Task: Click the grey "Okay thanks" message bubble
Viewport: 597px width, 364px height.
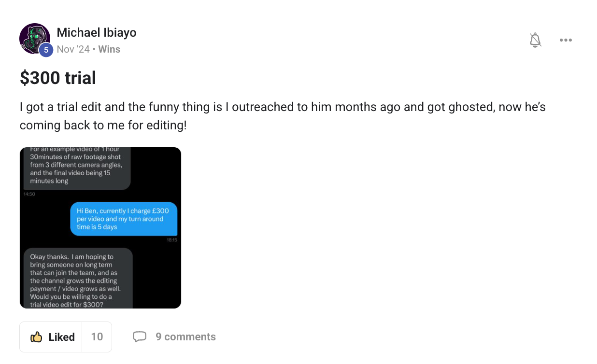Action: pyautogui.click(x=78, y=279)
